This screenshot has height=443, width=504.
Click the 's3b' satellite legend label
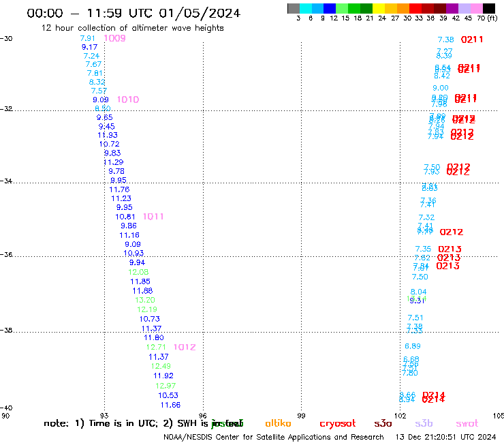[x=424, y=423]
